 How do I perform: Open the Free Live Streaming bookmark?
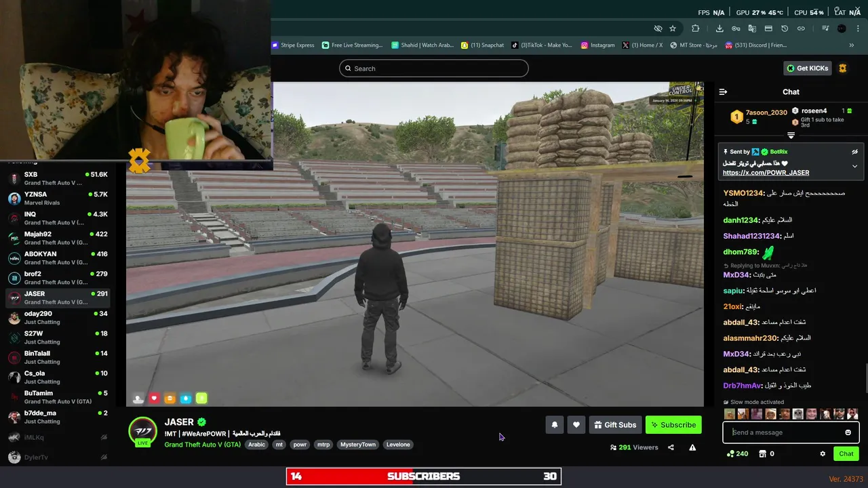coord(353,45)
